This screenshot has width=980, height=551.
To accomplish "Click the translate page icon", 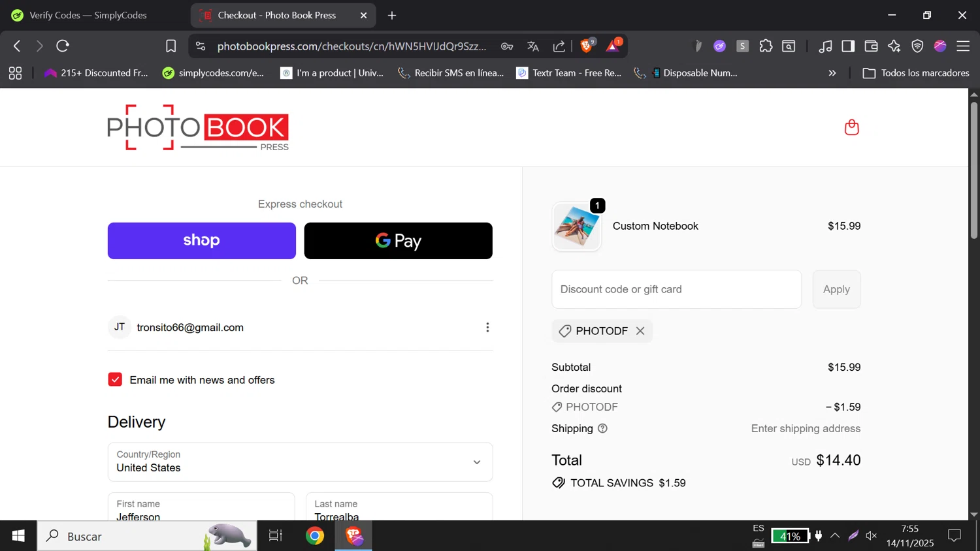I will tap(533, 46).
